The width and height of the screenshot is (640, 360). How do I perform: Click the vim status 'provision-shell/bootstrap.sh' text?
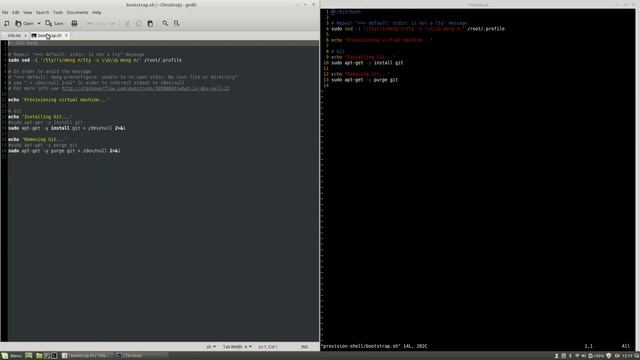(360, 346)
